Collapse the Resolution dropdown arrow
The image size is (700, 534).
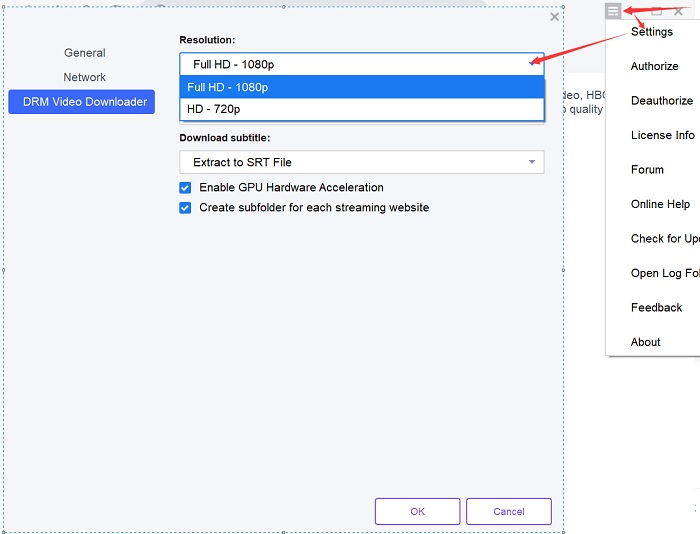532,64
